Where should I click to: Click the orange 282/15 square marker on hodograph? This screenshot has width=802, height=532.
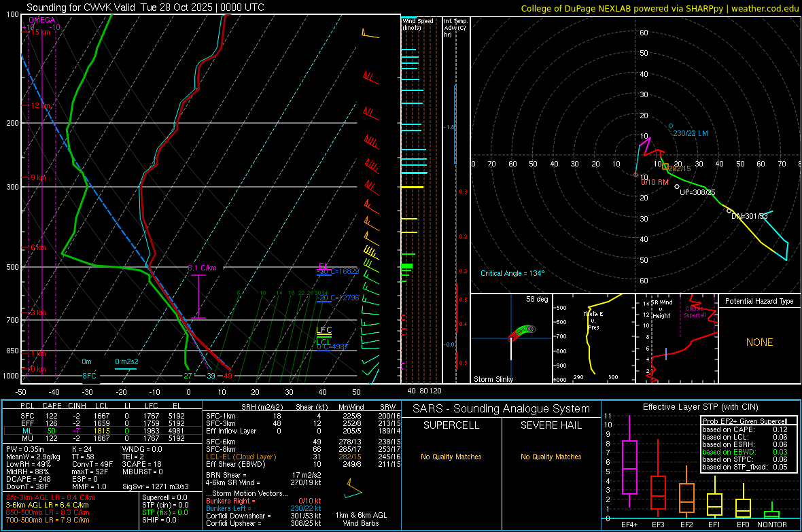click(x=665, y=166)
